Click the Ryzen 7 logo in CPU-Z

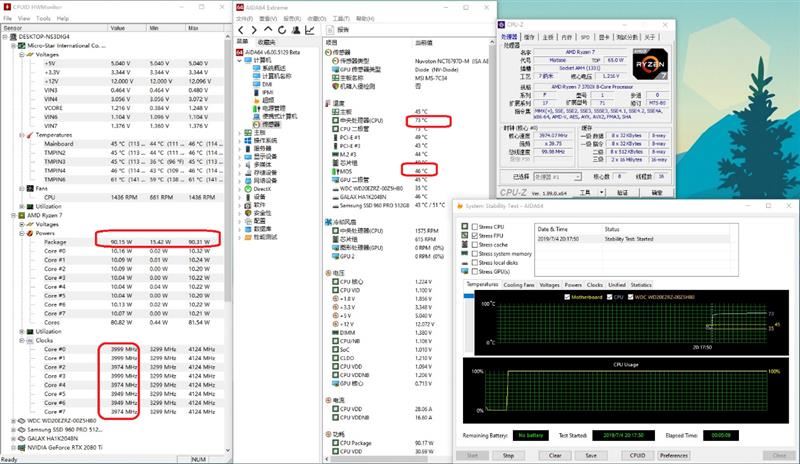[x=650, y=64]
